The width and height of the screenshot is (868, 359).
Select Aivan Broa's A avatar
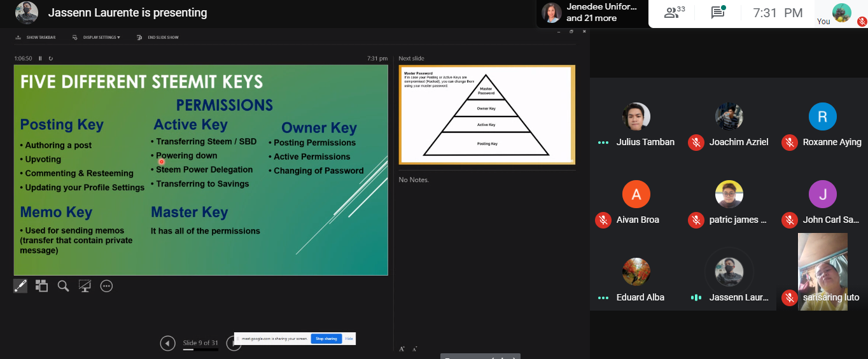pyautogui.click(x=636, y=194)
